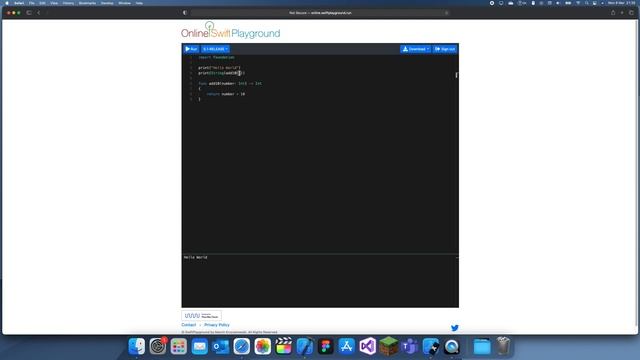This screenshot has width=640, height=360.
Task: Click the Hello World output text
Action: [196, 258]
